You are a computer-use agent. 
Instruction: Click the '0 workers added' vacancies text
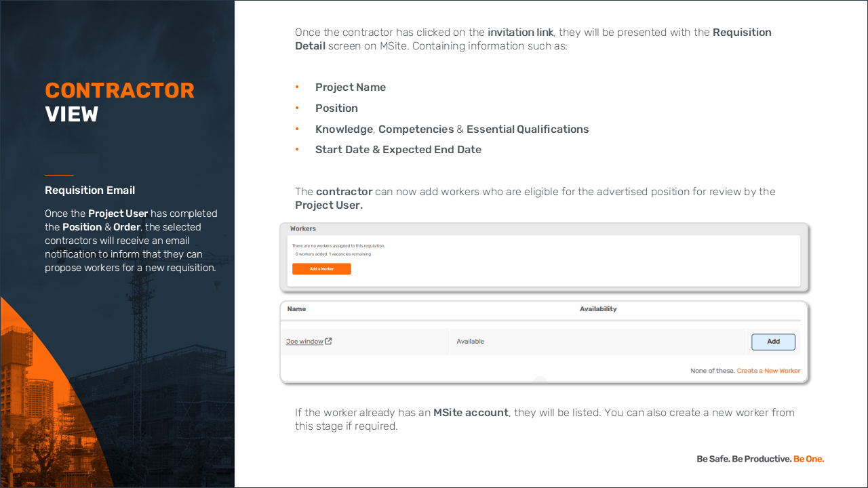pyautogui.click(x=333, y=254)
